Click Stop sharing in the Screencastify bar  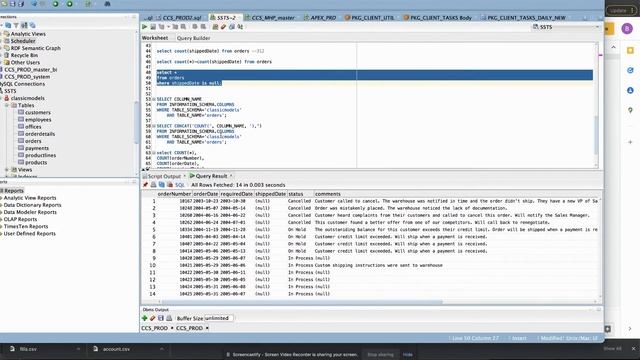pyautogui.click(x=380, y=354)
